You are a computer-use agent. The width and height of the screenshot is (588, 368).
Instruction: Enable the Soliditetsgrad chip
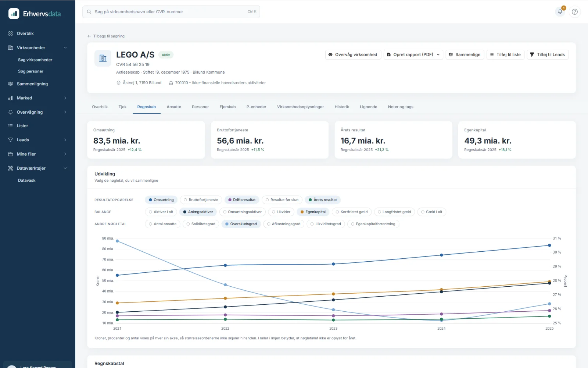[x=201, y=224]
